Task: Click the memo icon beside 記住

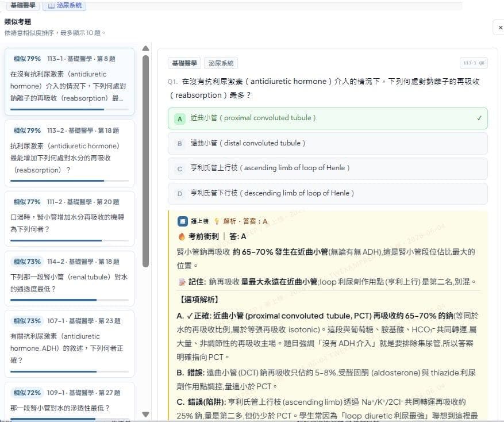Action: tap(182, 282)
